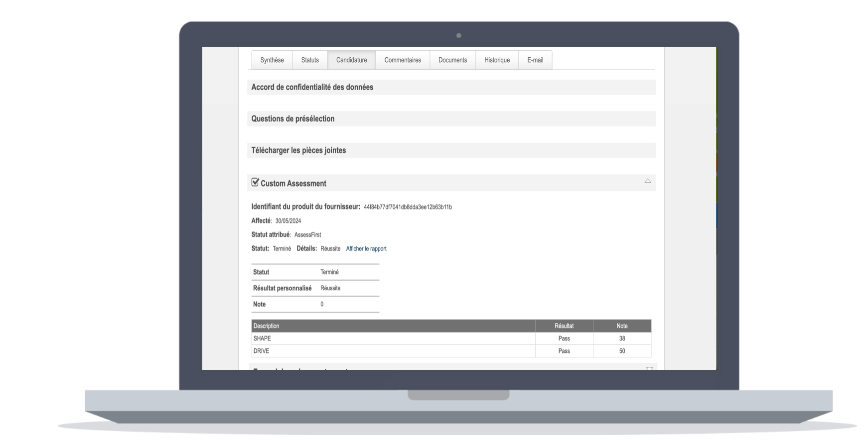Screen dimensions: 868x448
Task: Go to the Commentaires tab
Action: pyautogui.click(x=402, y=60)
